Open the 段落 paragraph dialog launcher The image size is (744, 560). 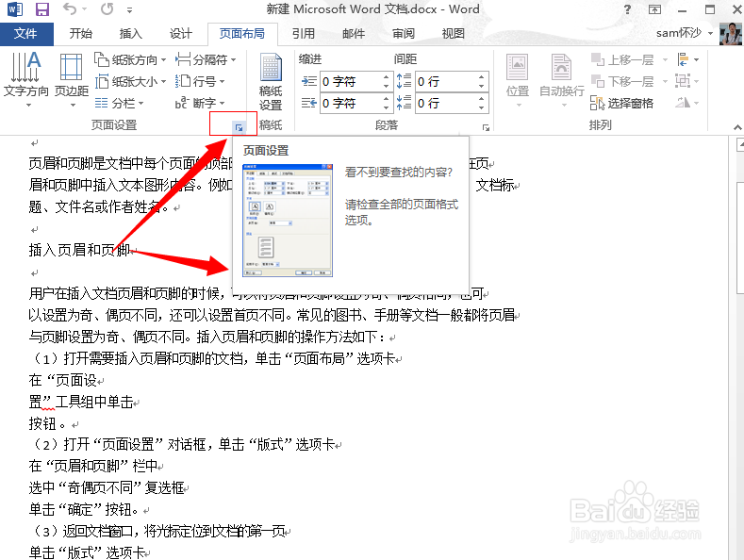tap(486, 127)
